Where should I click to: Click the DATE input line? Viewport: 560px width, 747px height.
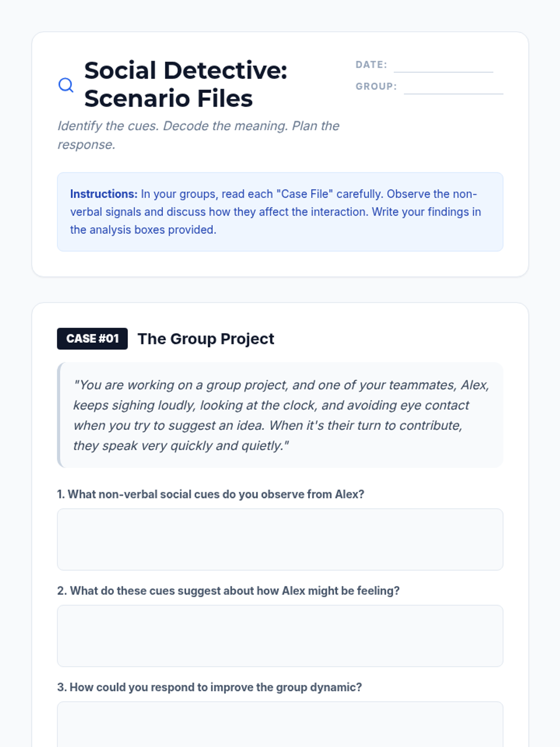point(443,66)
